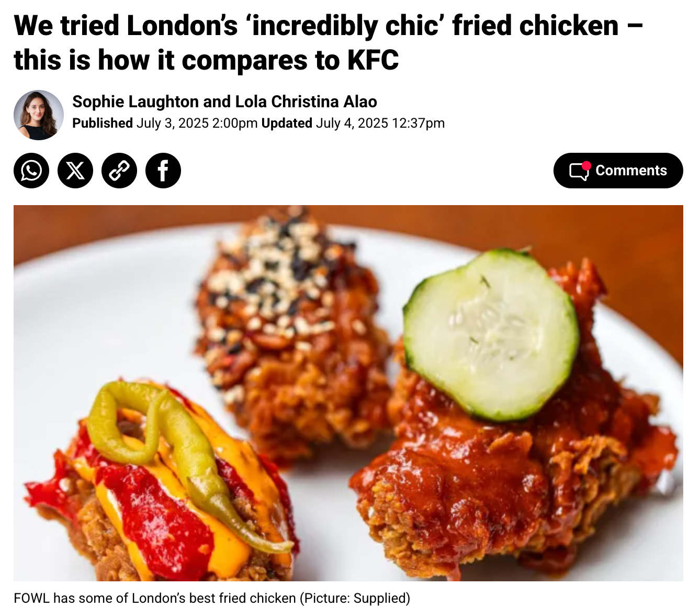
Task: Click the article headline about chic fried chicken
Action: click(x=329, y=42)
